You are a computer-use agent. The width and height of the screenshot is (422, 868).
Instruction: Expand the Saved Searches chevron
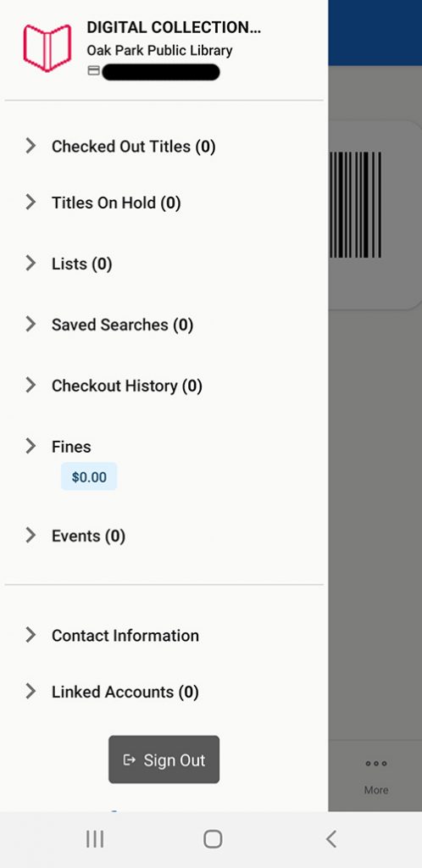click(x=31, y=325)
